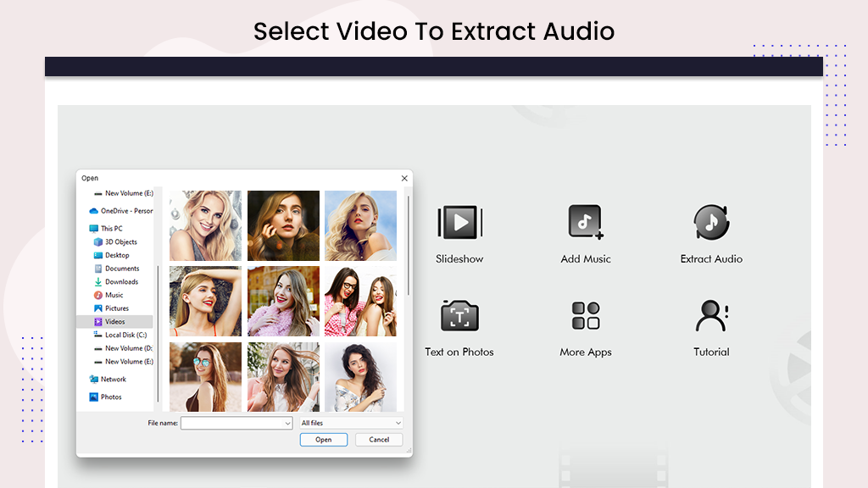The width and height of the screenshot is (868, 488).
Task: Launch the Add Music feature
Action: coord(586,223)
